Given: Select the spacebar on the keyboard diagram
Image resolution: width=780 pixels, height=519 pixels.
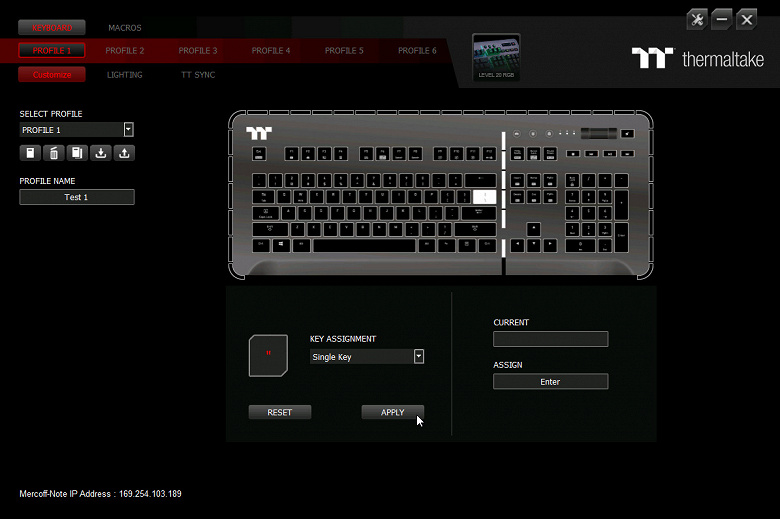Looking at the screenshot, I should 364,245.
